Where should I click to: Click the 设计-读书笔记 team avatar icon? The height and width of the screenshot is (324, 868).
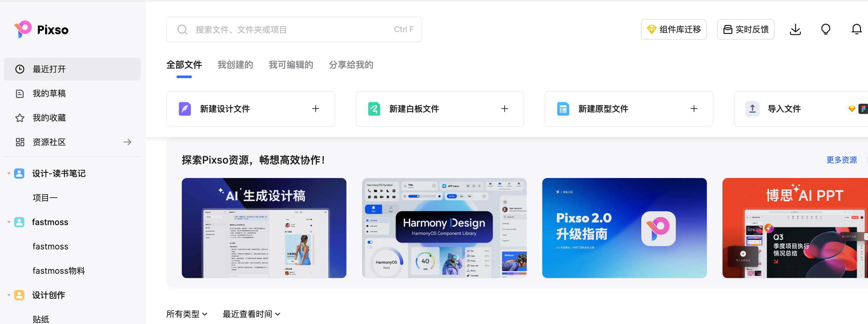coord(19,173)
